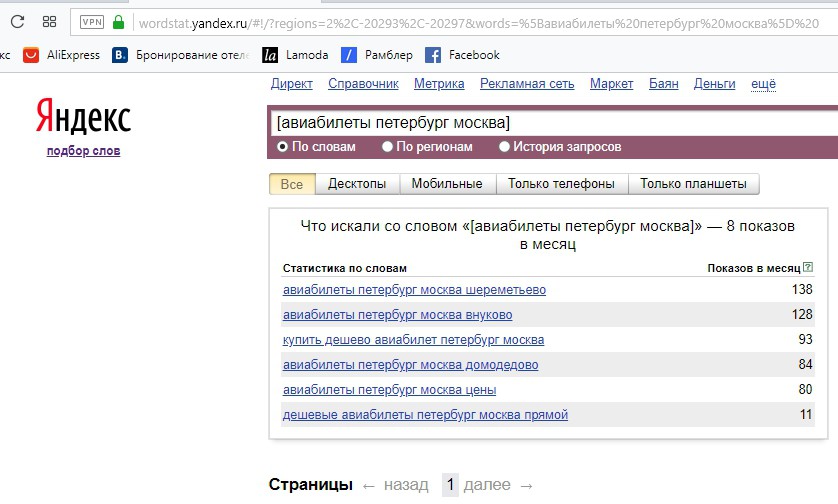This screenshot has width=838, height=504.
Task: Click the 128 impressions value
Action: tap(802, 315)
